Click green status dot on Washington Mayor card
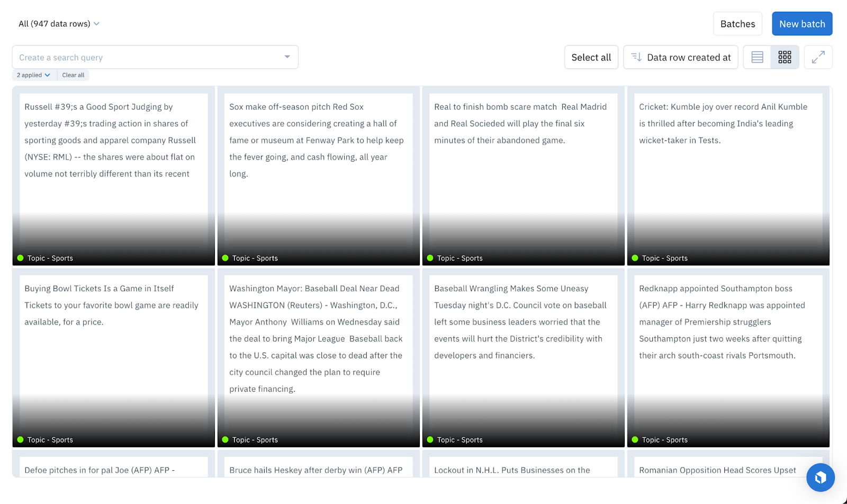The width and height of the screenshot is (847, 504). coord(226,439)
